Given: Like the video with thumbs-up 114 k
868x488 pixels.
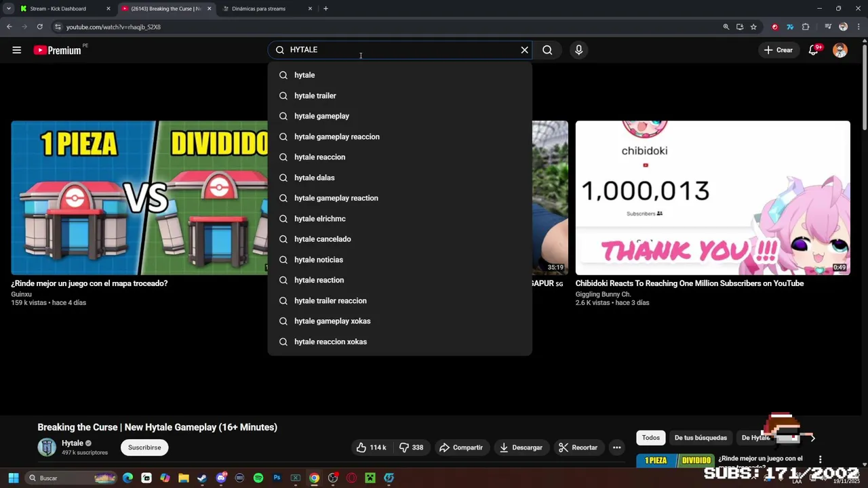Looking at the screenshot, I should [372, 447].
